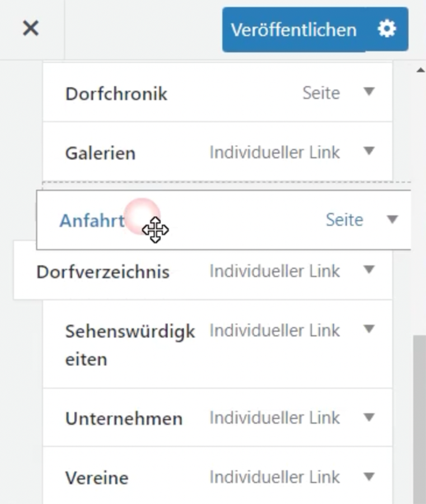
Task: Select the Galerien menu item
Action: (101, 153)
